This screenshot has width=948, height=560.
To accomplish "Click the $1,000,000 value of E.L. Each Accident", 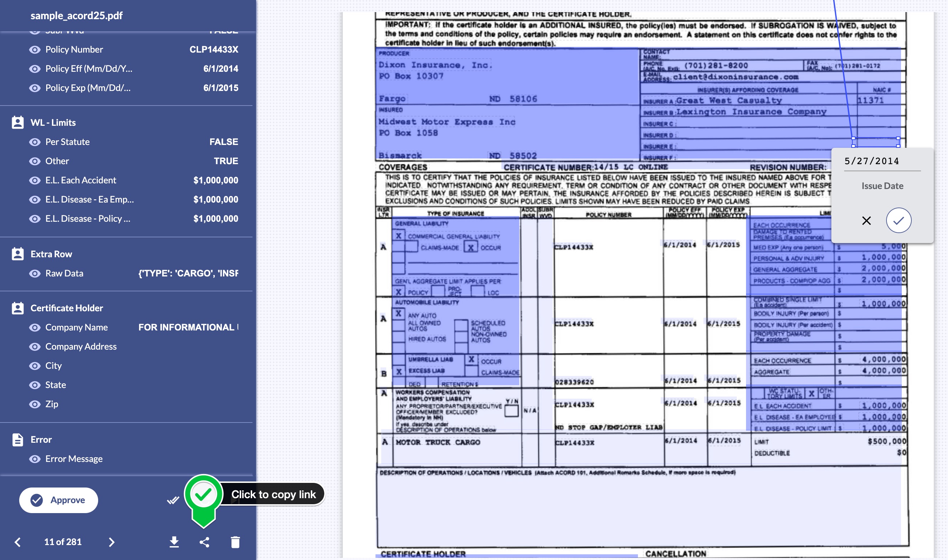I will (x=215, y=181).
